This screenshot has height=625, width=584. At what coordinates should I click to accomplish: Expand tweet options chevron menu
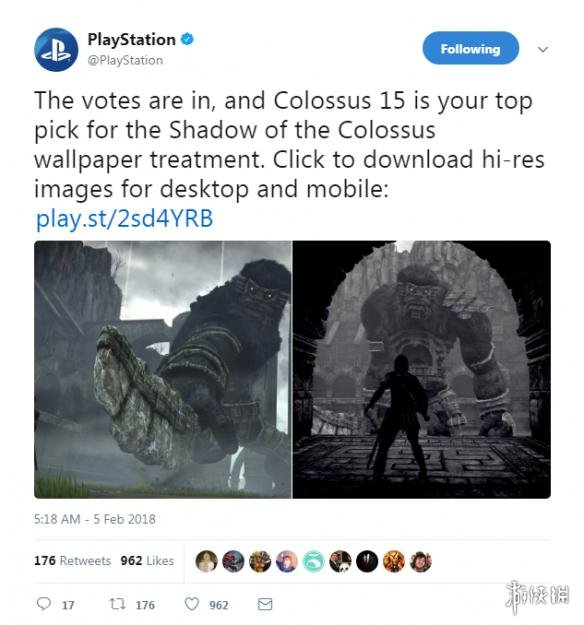(543, 49)
